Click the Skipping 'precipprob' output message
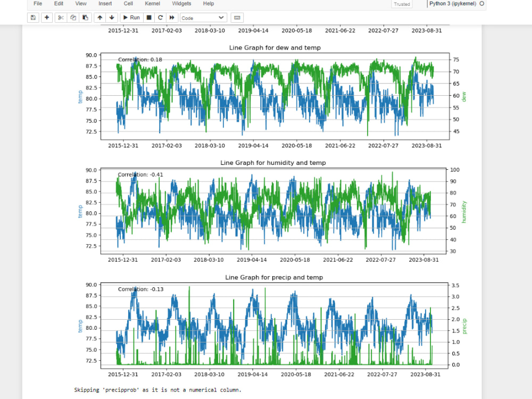This screenshot has height=399, width=532. tap(158, 390)
